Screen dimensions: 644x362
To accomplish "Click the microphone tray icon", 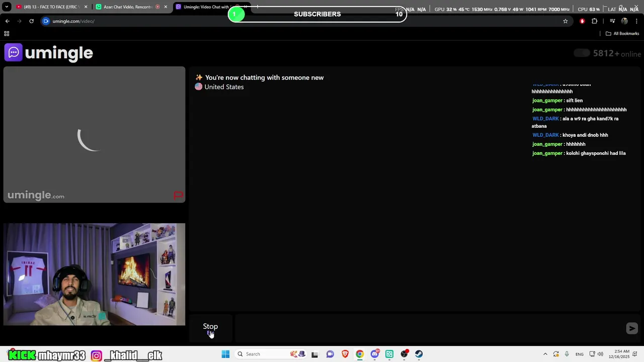I will 567,354.
